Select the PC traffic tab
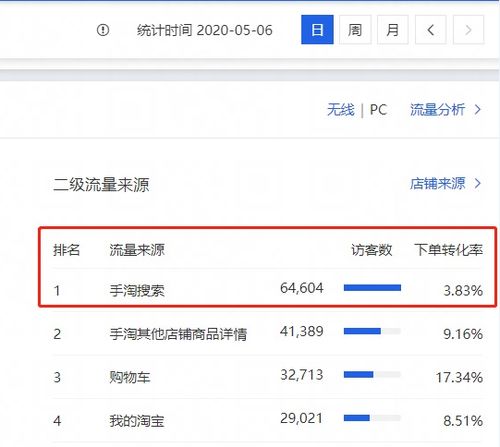Screen dimensions: 500x447 [378, 110]
